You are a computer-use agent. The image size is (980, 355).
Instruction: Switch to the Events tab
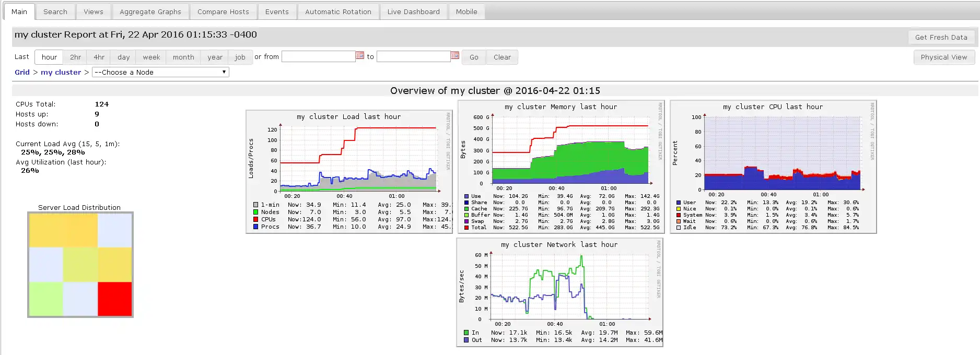click(277, 11)
